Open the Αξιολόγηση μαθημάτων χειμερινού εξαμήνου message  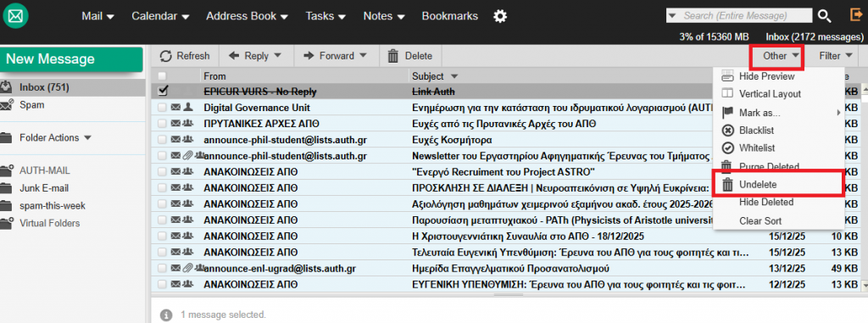[562, 203]
